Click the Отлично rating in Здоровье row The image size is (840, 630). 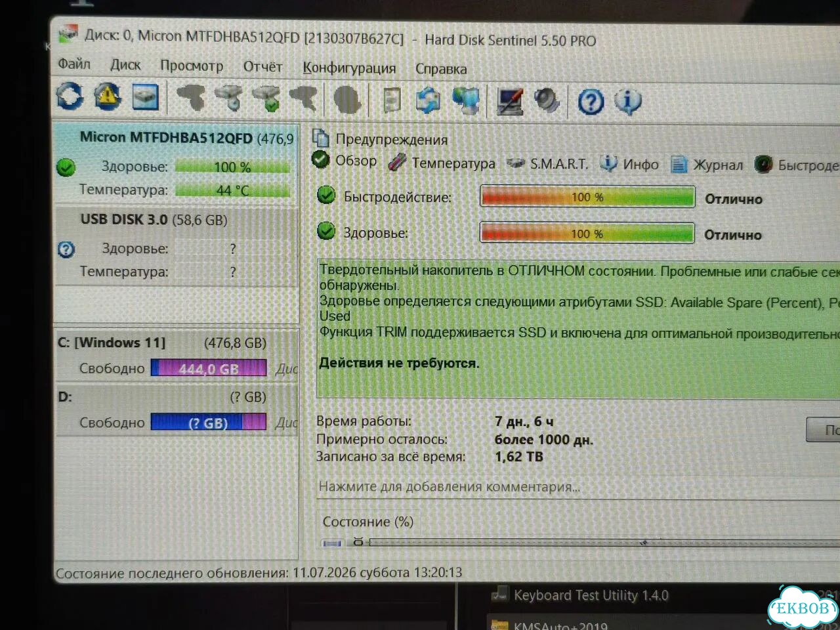point(733,235)
